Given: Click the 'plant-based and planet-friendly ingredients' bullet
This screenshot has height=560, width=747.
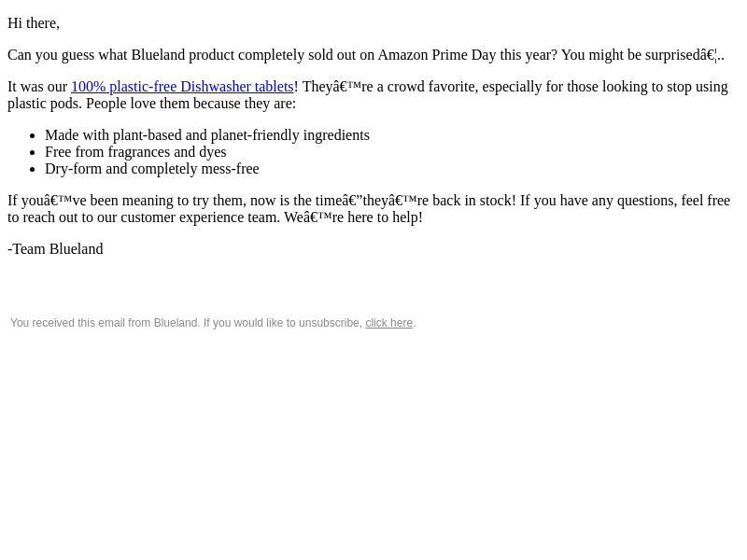Looking at the screenshot, I should (x=206, y=135).
